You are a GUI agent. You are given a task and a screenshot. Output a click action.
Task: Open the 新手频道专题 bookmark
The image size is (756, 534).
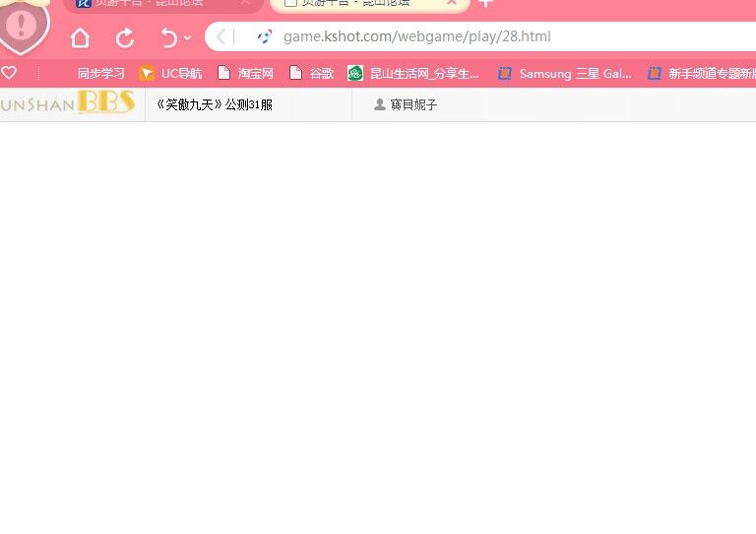click(702, 73)
